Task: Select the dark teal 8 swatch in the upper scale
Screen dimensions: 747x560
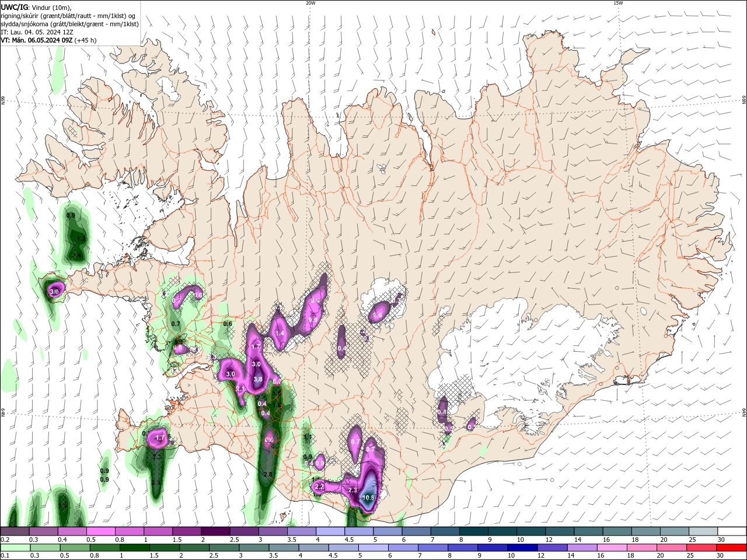Action: (x=474, y=531)
